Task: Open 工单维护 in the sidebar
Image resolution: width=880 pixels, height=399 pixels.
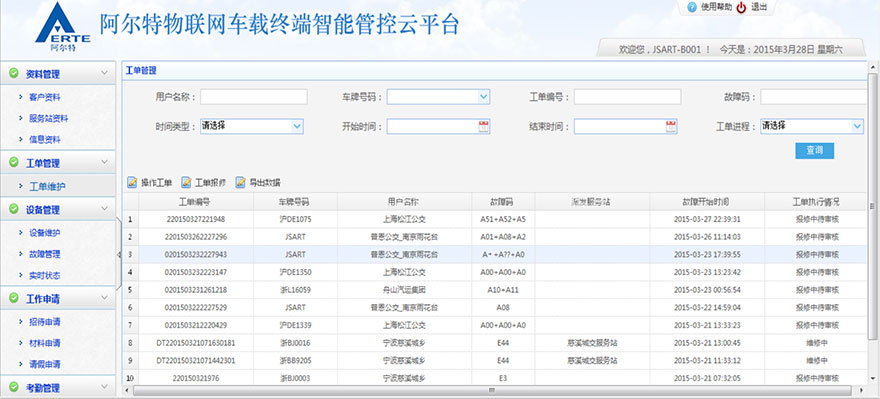Action: pyautogui.click(x=48, y=186)
